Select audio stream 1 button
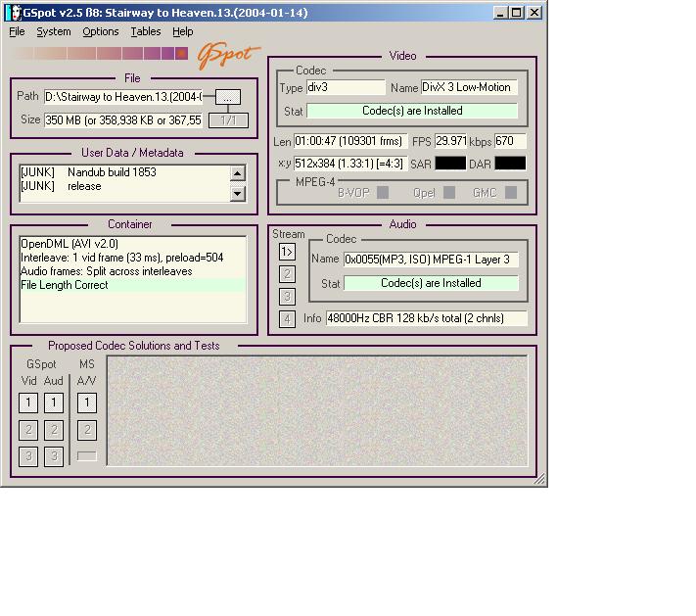This screenshot has height=616, width=696. (287, 252)
